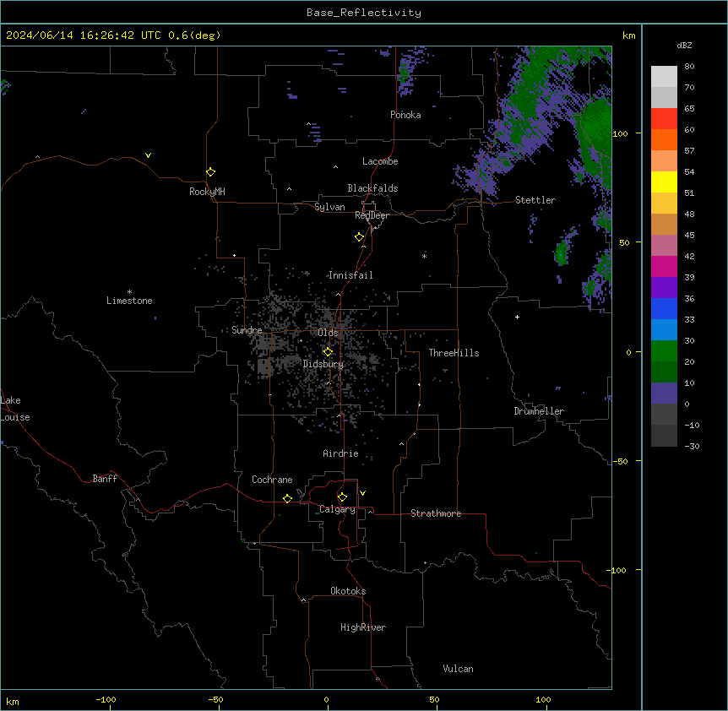The image size is (728, 711).
Task: Select the purple 10 dBZ legend swatch
Action: (x=664, y=393)
